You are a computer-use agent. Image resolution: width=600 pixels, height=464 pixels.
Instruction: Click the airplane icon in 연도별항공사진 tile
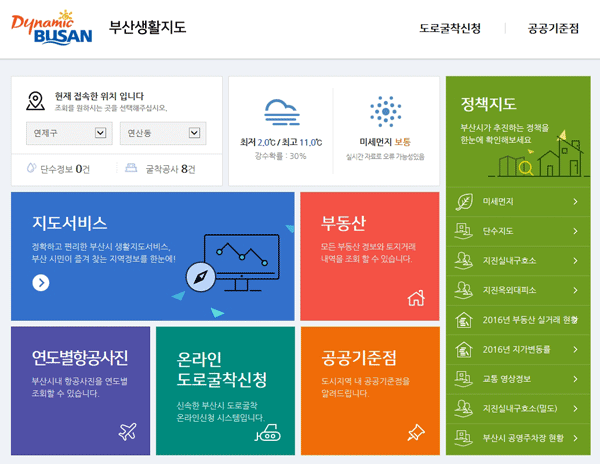tap(127, 431)
